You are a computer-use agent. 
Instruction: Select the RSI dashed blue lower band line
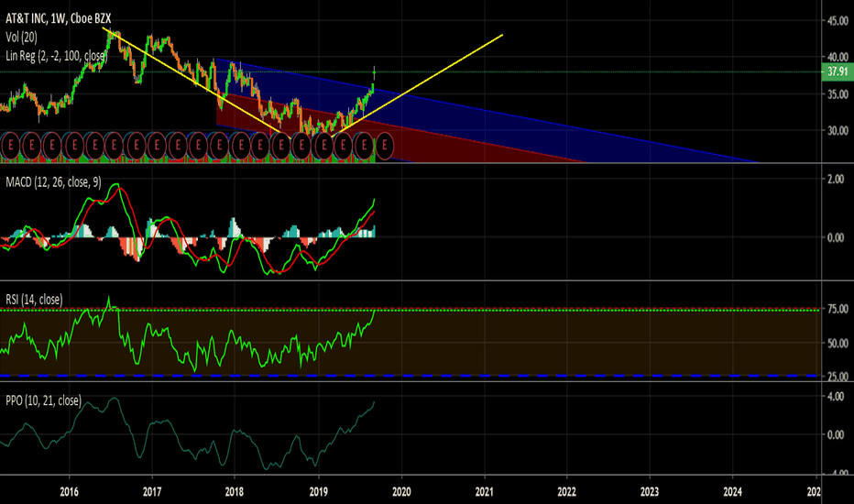(x=409, y=376)
